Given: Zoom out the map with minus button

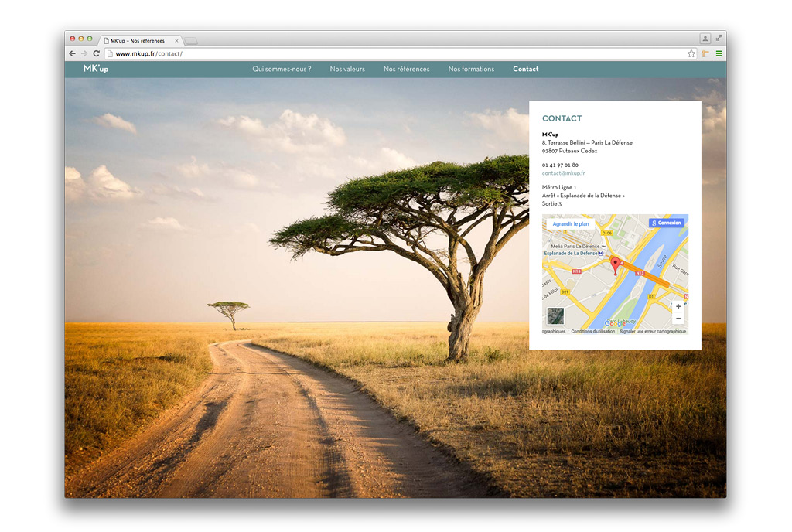Looking at the screenshot, I should pos(678,319).
